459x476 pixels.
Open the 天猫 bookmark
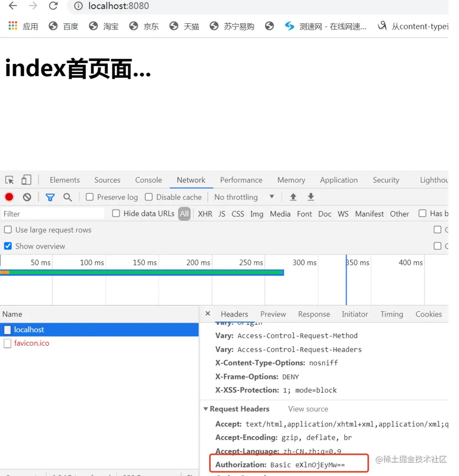click(184, 26)
